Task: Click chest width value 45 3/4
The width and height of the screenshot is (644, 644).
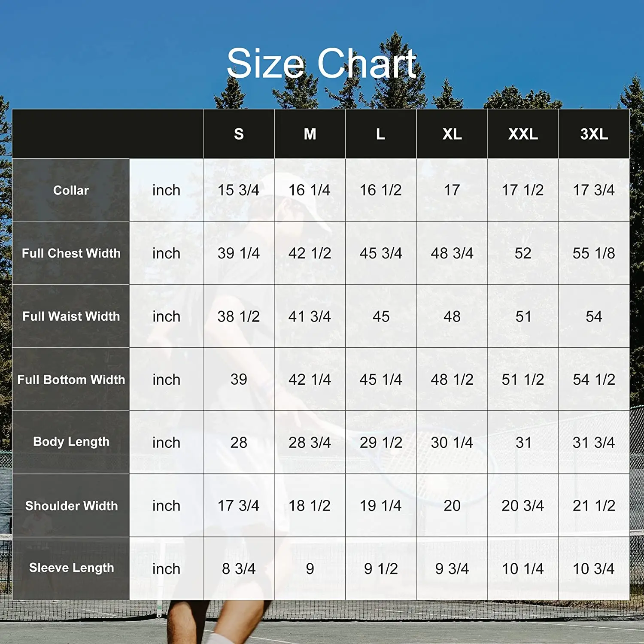Action: point(381,253)
